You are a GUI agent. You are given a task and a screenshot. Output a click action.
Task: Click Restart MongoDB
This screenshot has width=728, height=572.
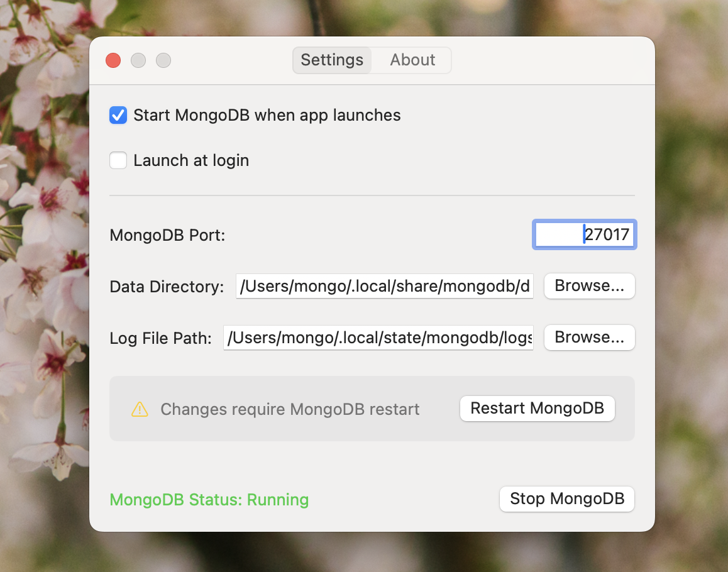537,408
